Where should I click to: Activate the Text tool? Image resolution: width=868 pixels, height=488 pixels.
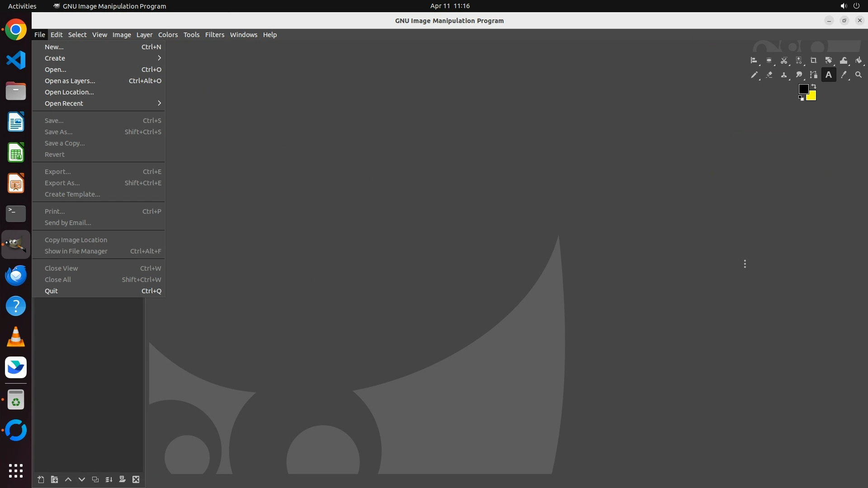(x=828, y=75)
